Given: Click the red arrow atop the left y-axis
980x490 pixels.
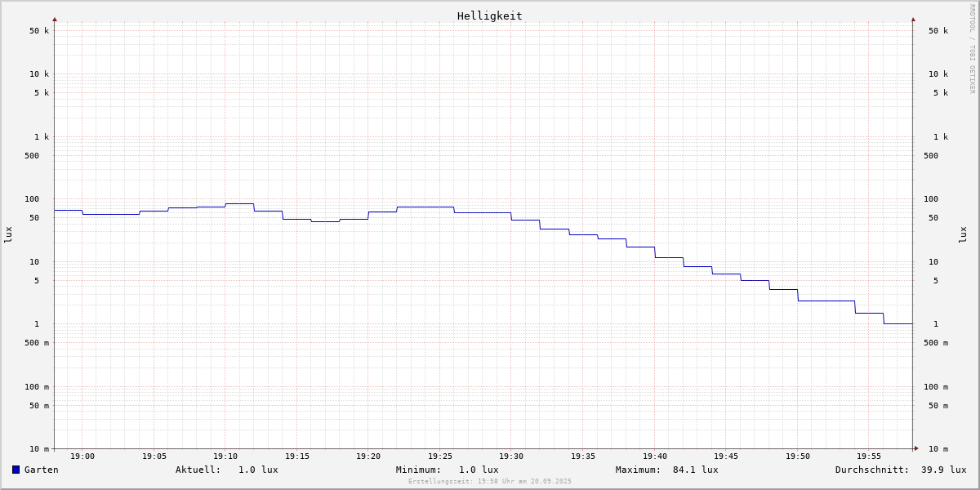Looking at the screenshot, I should click(55, 19).
